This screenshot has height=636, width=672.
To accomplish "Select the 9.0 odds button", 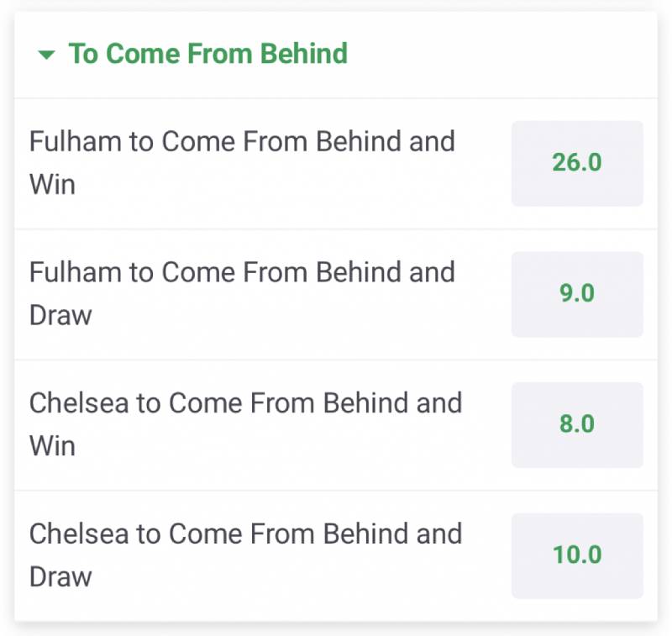I will (577, 294).
